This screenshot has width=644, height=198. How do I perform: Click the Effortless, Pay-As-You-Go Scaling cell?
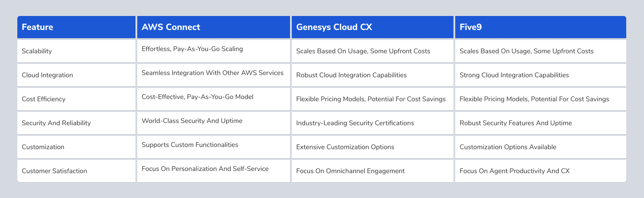192,49
